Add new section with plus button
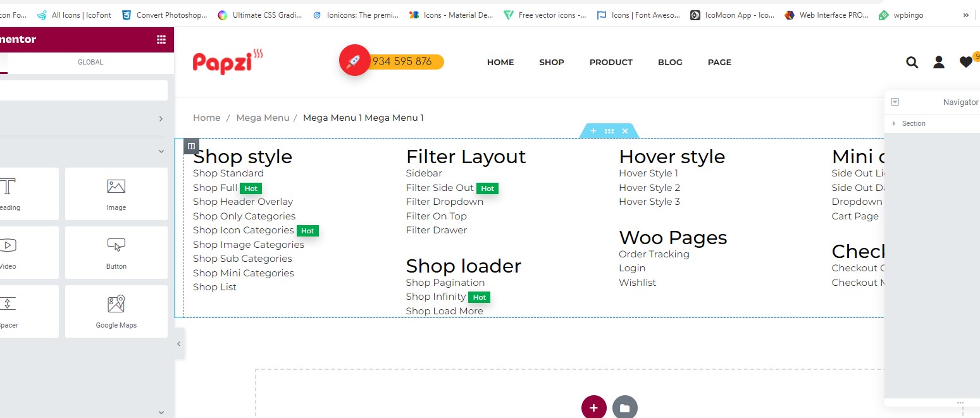The width and height of the screenshot is (980, 418). click(593, 408)
